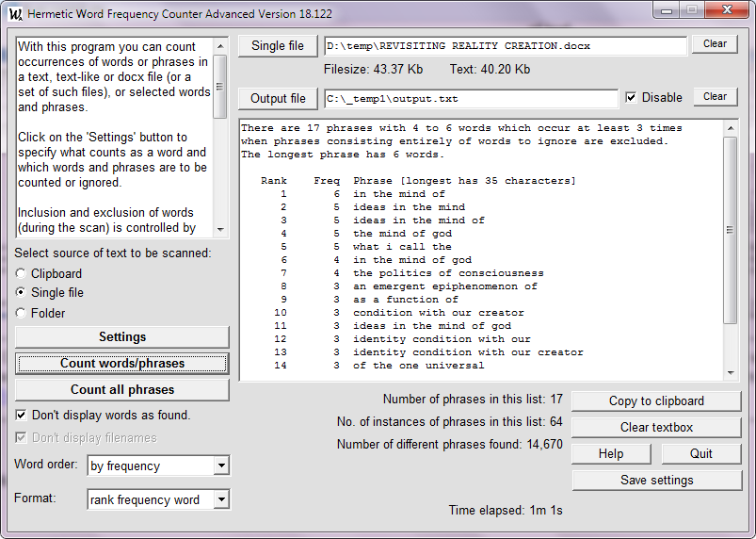The width and height of the screenshot is (756, 539).
Task: Click Save settings button
Action: [x=656, y=481]
